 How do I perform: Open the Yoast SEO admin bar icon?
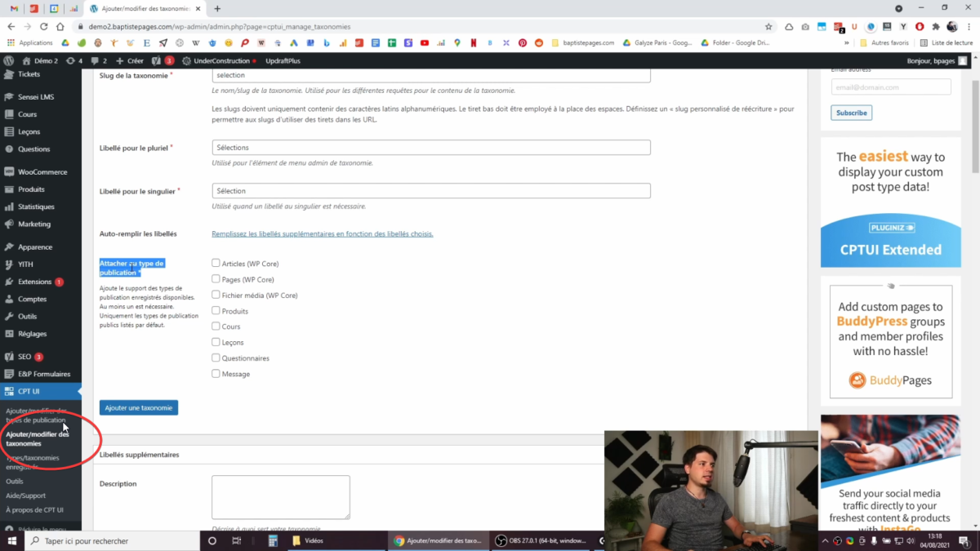(157, 60)
